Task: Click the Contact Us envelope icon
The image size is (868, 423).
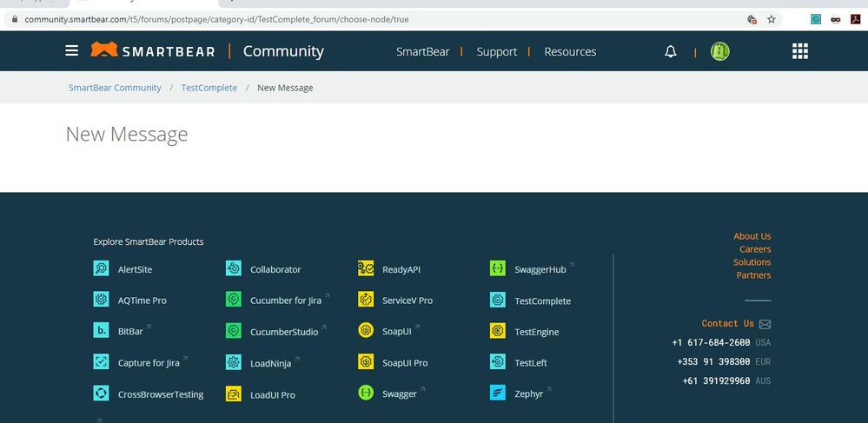Action: tap(765, 324)
